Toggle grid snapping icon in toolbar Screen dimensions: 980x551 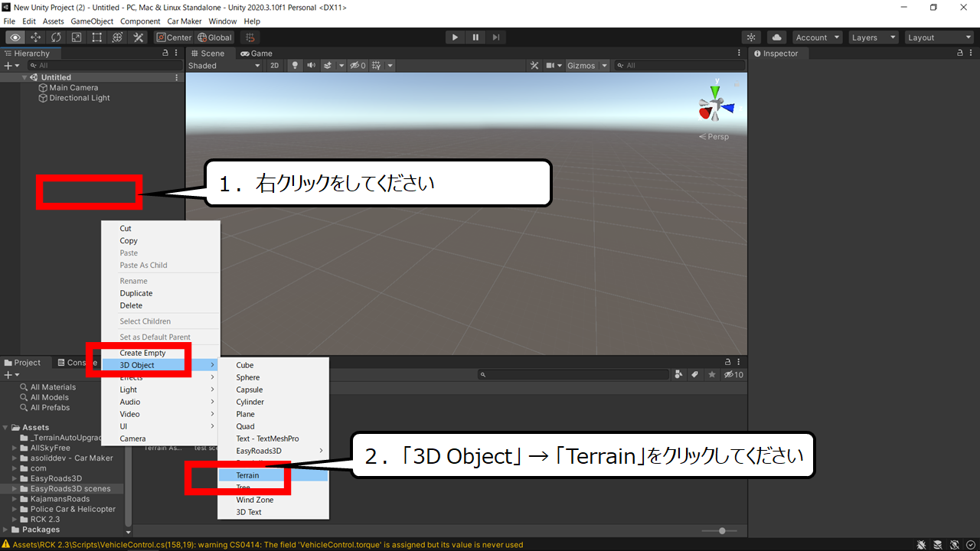[250, 37]
